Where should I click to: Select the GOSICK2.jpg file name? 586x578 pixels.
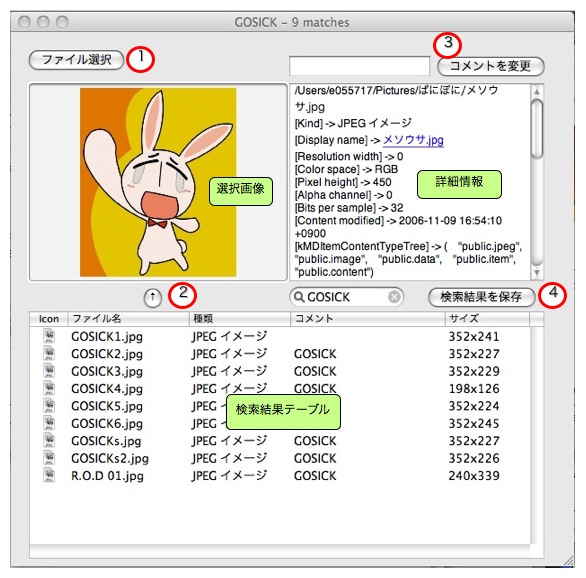coord(107,354)
